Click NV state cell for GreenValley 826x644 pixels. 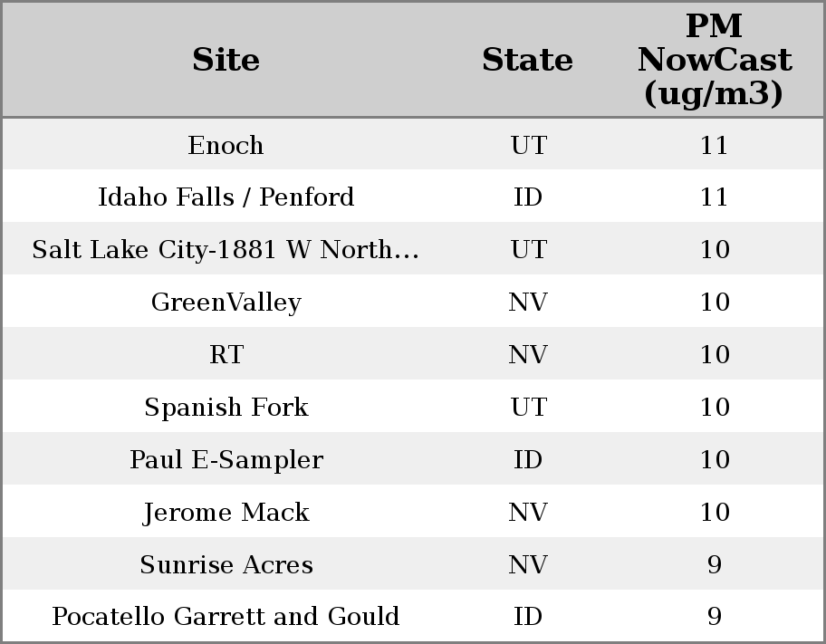tap(528, 303)
